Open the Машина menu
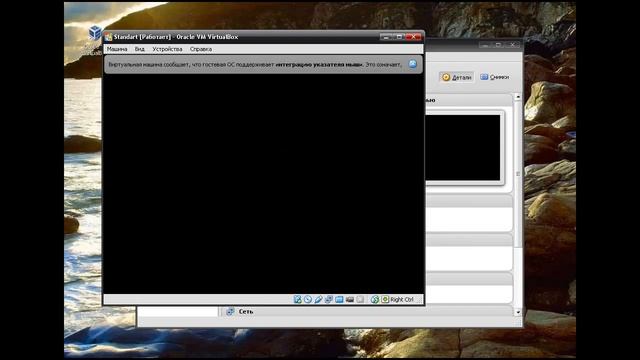 (117, 49)
